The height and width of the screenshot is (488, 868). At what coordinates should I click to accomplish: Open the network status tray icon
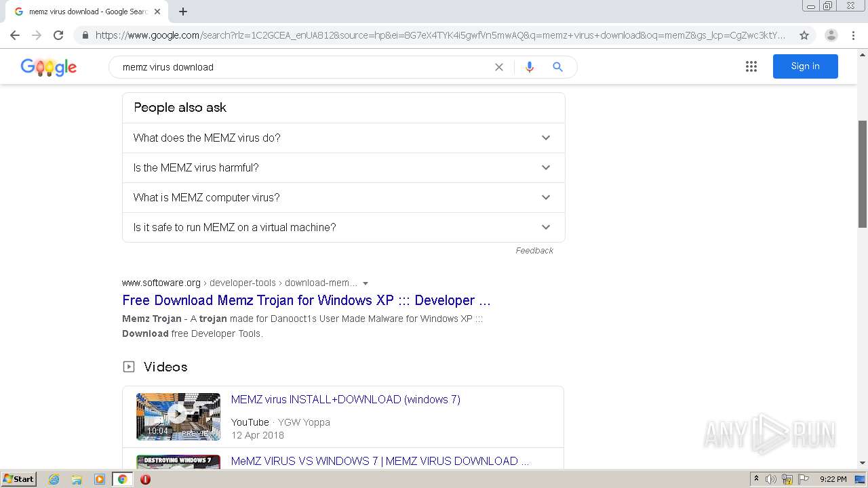click(x=787, y=479)
